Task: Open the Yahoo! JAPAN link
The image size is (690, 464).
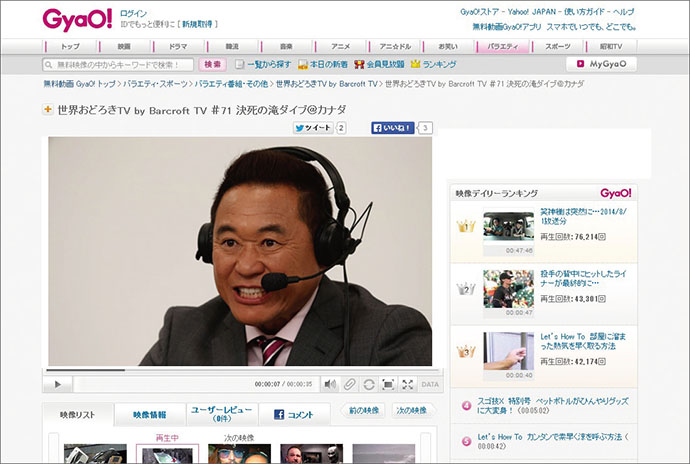Action: (x=532, y=12)
